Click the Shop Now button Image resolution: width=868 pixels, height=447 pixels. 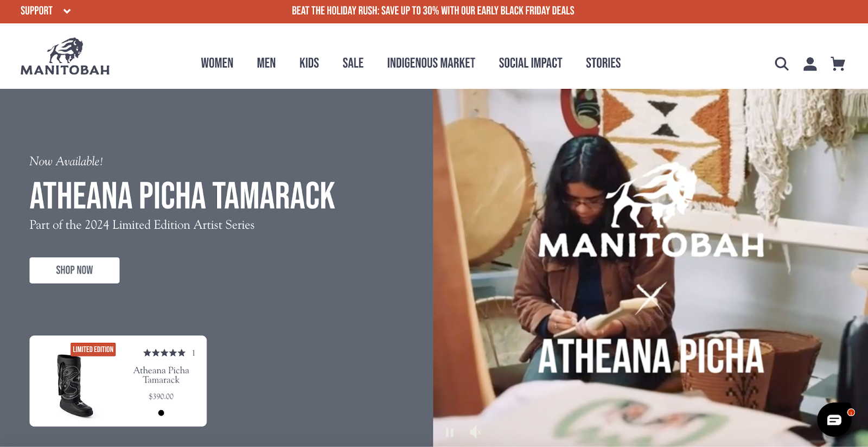tap(74, 270)
